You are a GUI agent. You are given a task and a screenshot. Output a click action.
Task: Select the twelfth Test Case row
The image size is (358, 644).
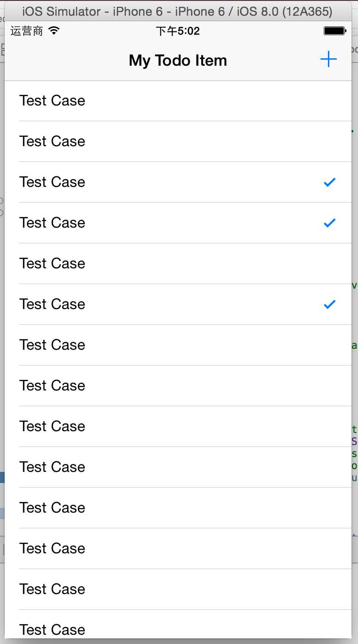click(x=178, y=549)
